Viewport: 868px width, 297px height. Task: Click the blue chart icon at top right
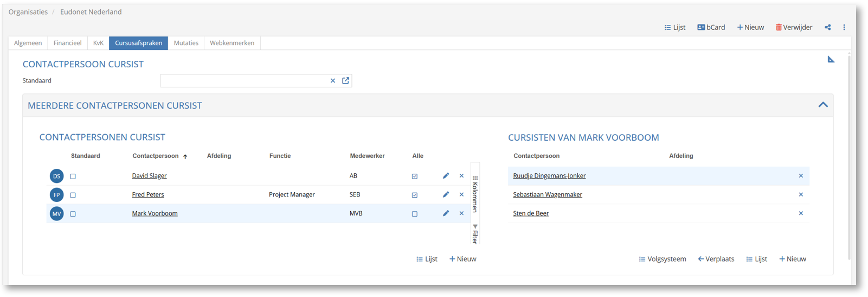point(831,59)
